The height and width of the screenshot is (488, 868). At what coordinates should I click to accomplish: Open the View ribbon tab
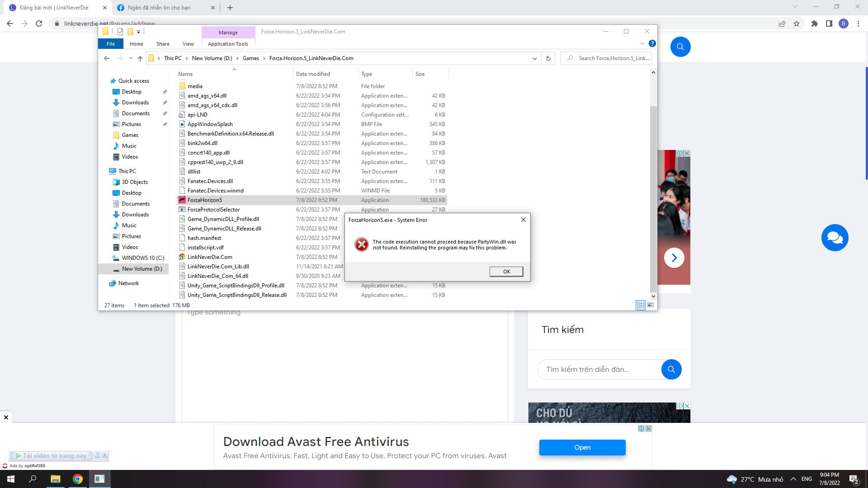pos(188,44)
